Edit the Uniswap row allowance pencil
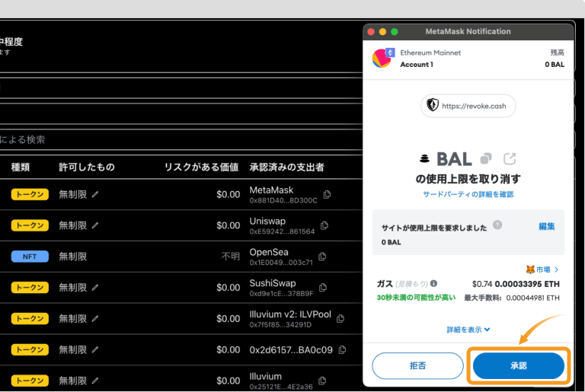This screenshot has height=392, width=585. pyautogui.click(x=95, y=225)
